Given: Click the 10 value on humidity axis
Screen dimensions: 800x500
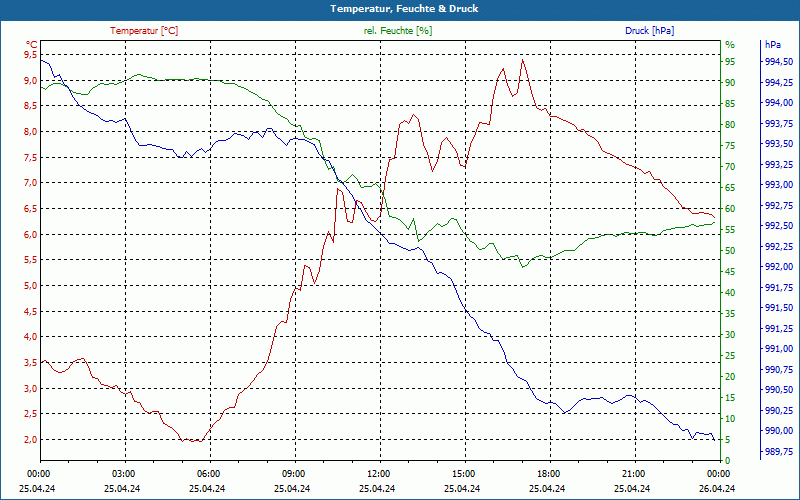Looking at the screenshot, I should [730, 419].
